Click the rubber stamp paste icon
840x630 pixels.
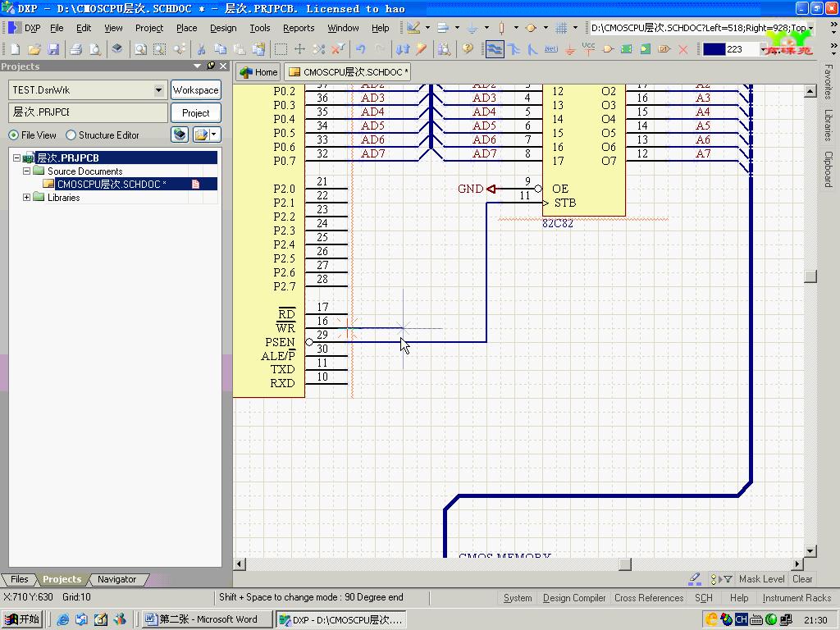pos(258,49)
